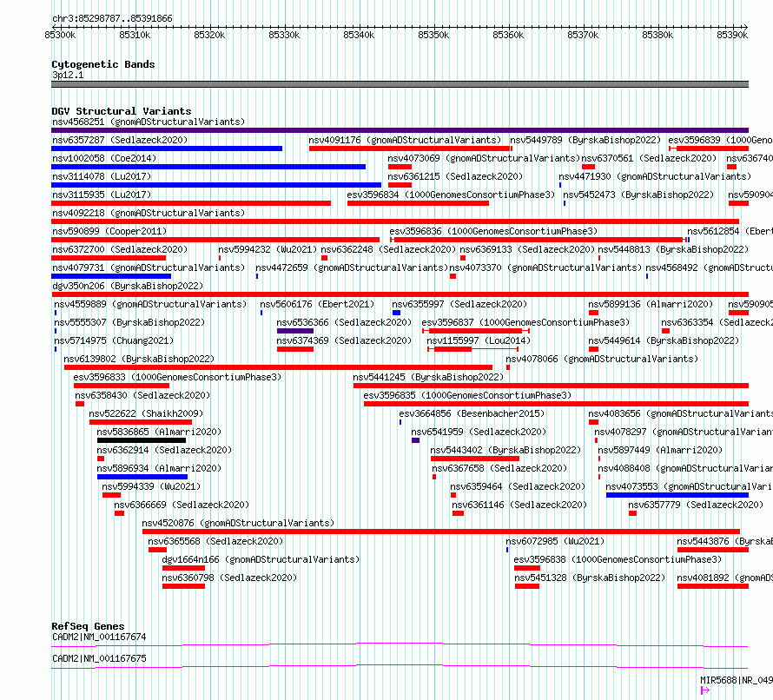Click the nsv6374369 Sedlazeck2020 label
The width and height of the screenshot is (773, 700).
[344, 340]
